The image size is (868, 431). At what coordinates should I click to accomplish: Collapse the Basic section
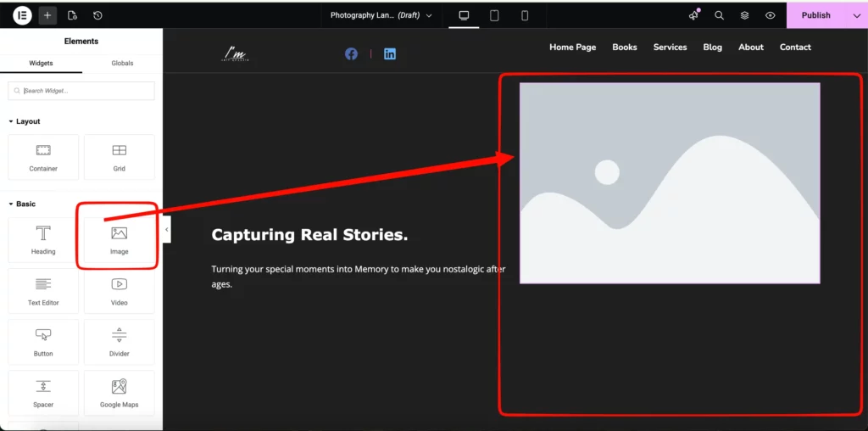tap(22, 204)
